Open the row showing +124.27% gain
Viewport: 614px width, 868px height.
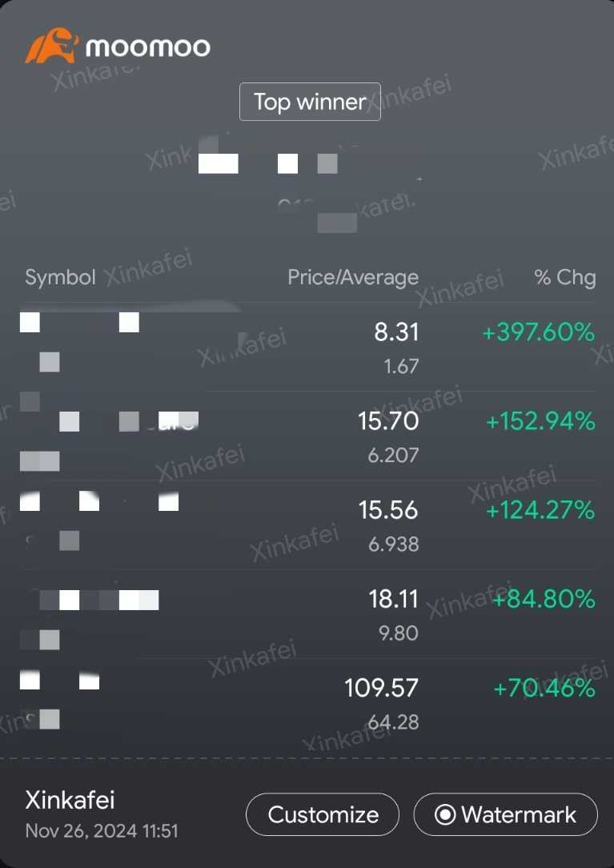pos(307,524)
